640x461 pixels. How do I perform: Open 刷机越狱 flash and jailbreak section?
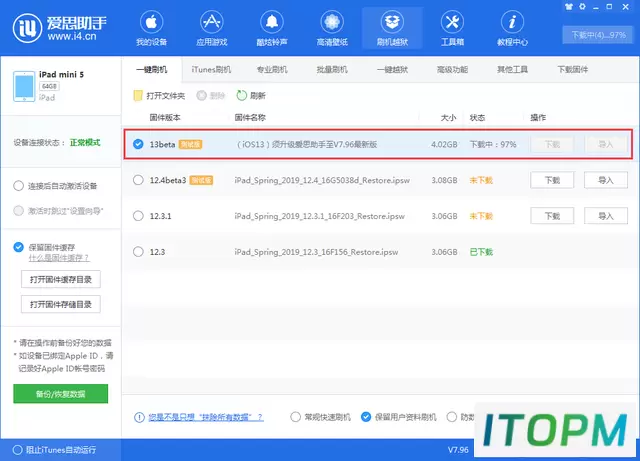click(392, 29)
